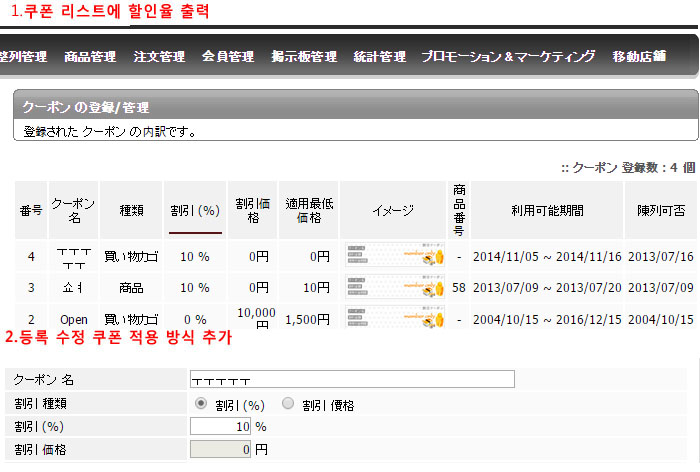Click the coupon image for coupon number 3
The width and height of the screenshot is (700, 472).
[x=395, y=288]
